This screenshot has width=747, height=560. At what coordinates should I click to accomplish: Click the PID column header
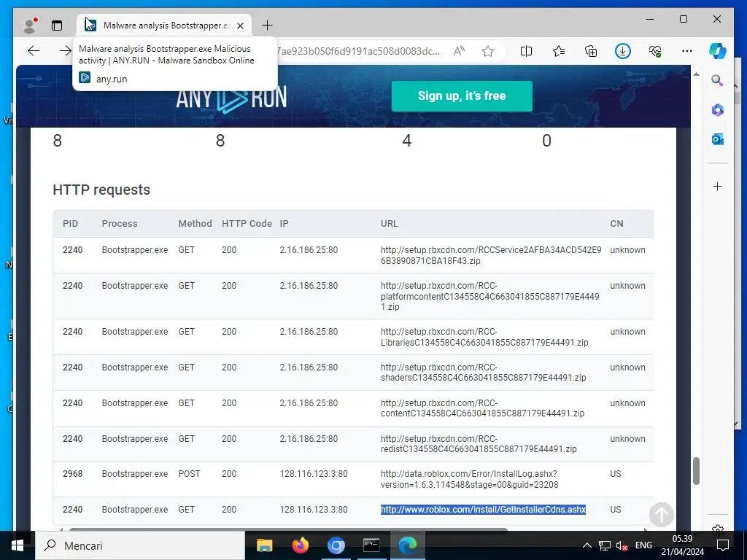pos(70,223)
